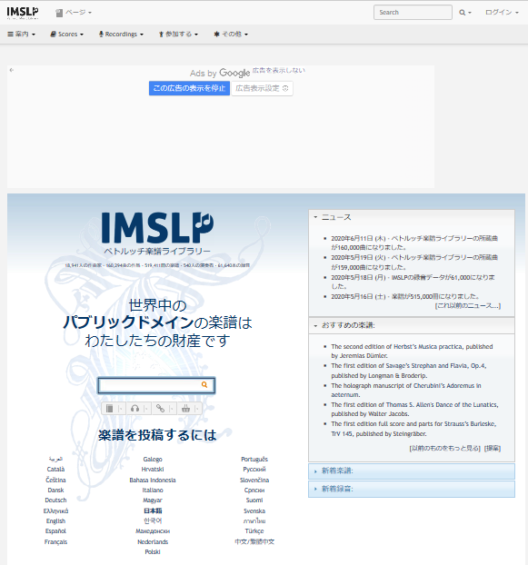Switch language to Français

point(56,542)
